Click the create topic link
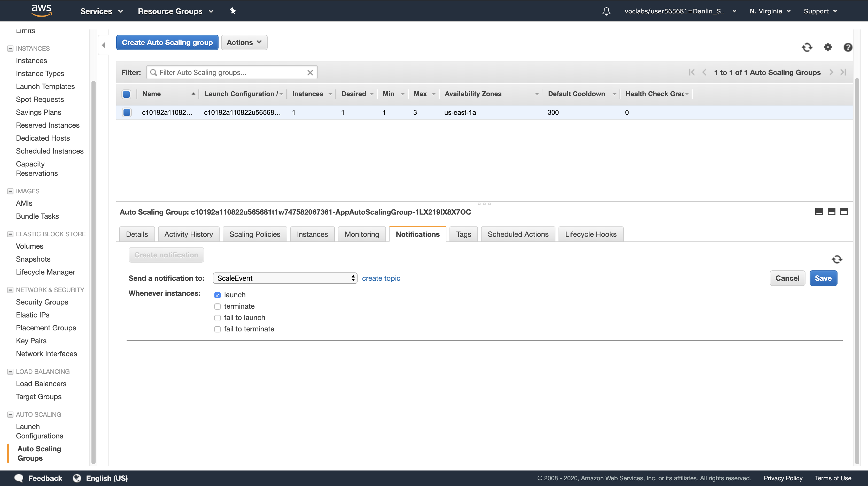The height and width of the screenshot is (486, 868). [381, 278]
